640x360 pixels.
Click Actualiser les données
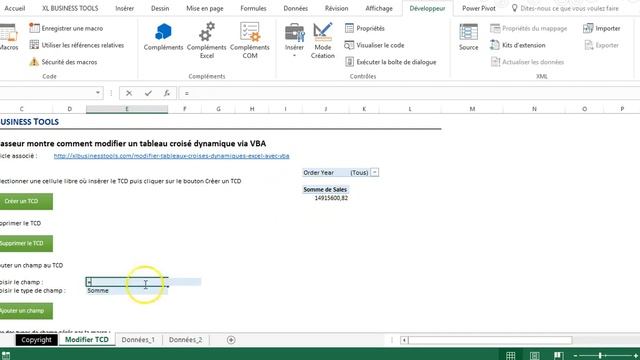527,62
